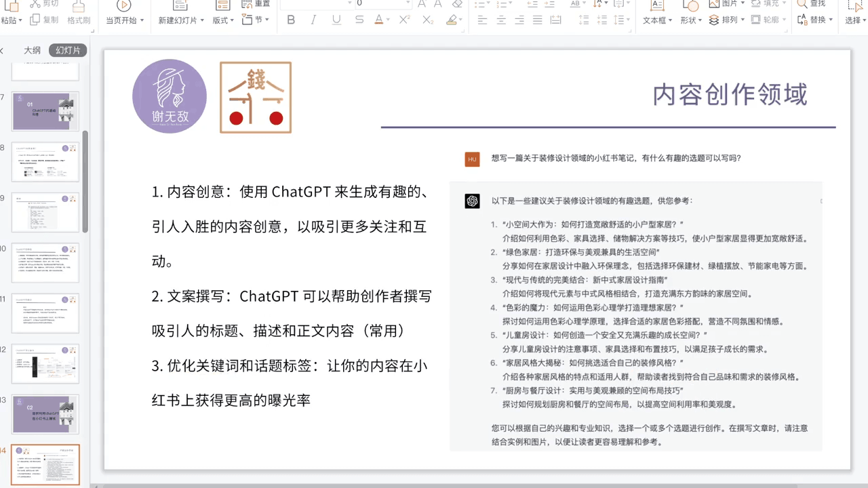Select slide 11 thumbnail

point(45,313)
